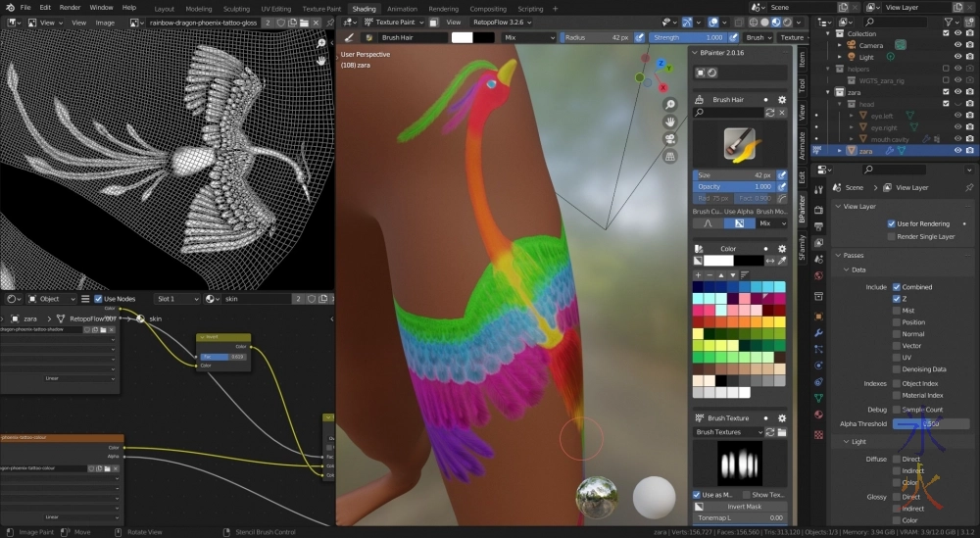Image resolution: width=980 pixels, height=538 pixels.
Task: Switch to the Sculpting workspace tab
Action: 235,8
